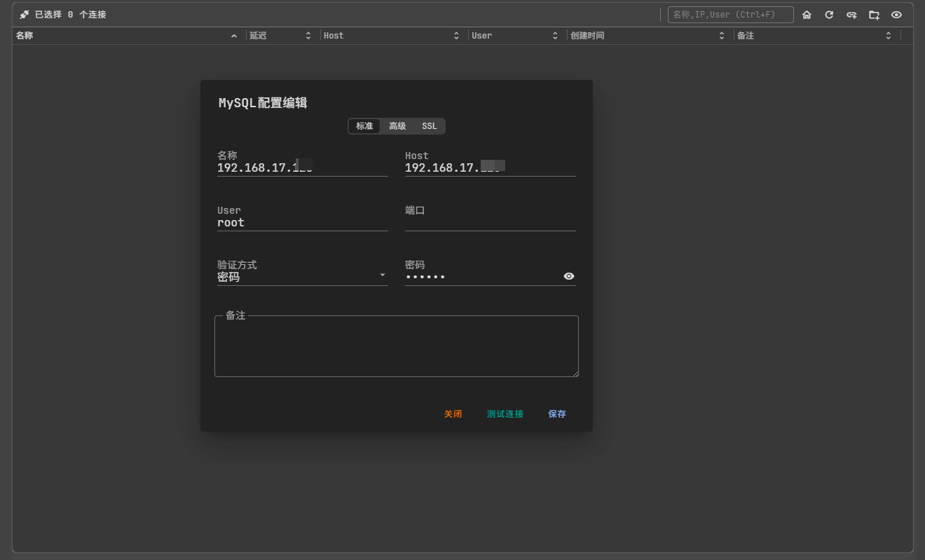
Task: Click the MySQL配置编辑 dialog title
Action: (263, 103)
